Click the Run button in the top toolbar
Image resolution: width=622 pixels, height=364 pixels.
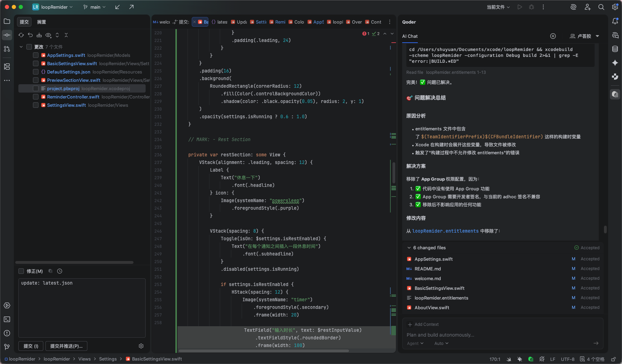tap(519, 7)
